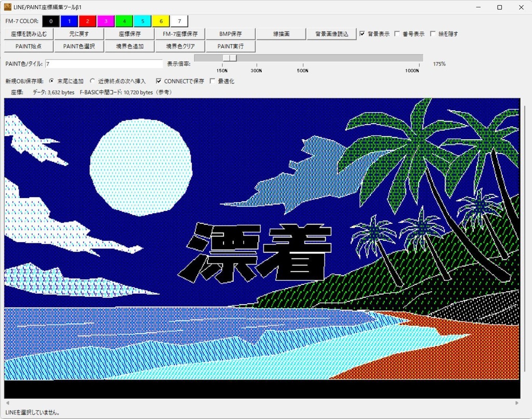Select FM-7 color 7 white swatch
Image resolution: width=532 pixels, height=419 pixels.
(179, 21)
